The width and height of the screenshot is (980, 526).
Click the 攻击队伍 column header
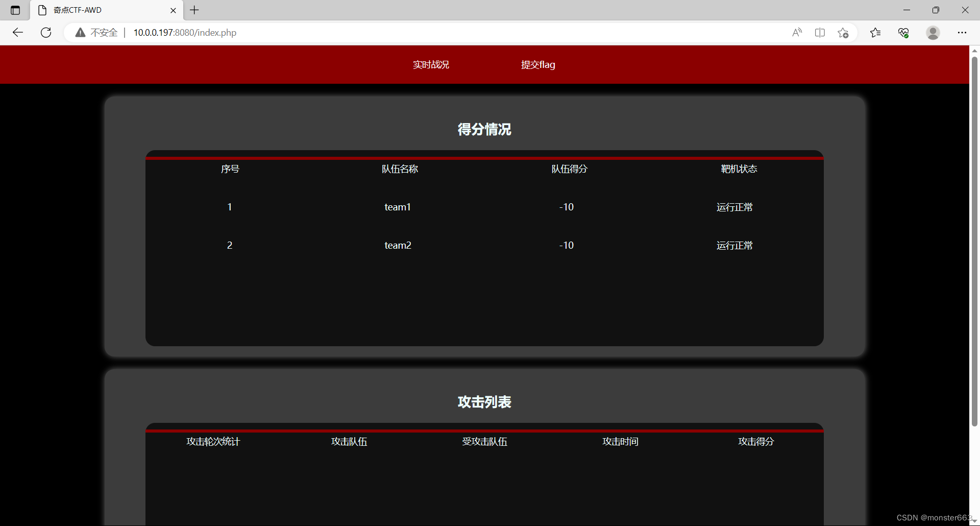pos(349,442)
